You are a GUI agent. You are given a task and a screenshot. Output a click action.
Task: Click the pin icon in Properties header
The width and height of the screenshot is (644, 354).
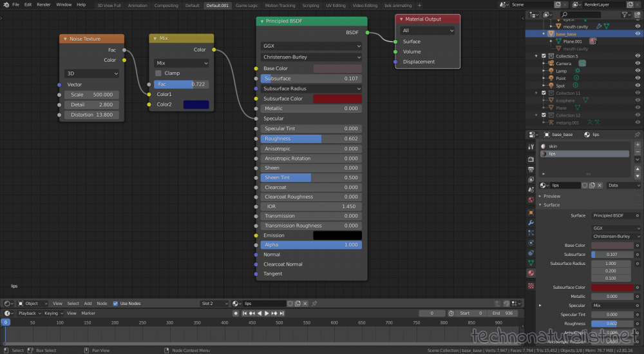[x=637, y=135]
